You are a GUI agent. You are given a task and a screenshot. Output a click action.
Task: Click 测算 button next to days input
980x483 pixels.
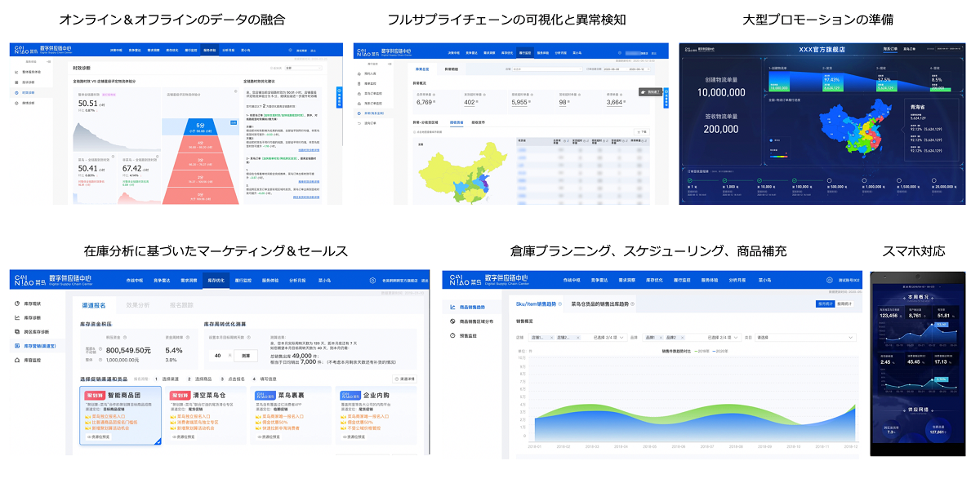tap(247, 356)
